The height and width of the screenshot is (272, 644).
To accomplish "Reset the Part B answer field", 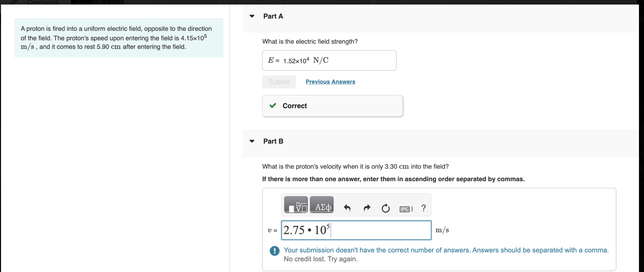I will pos(385,208).
